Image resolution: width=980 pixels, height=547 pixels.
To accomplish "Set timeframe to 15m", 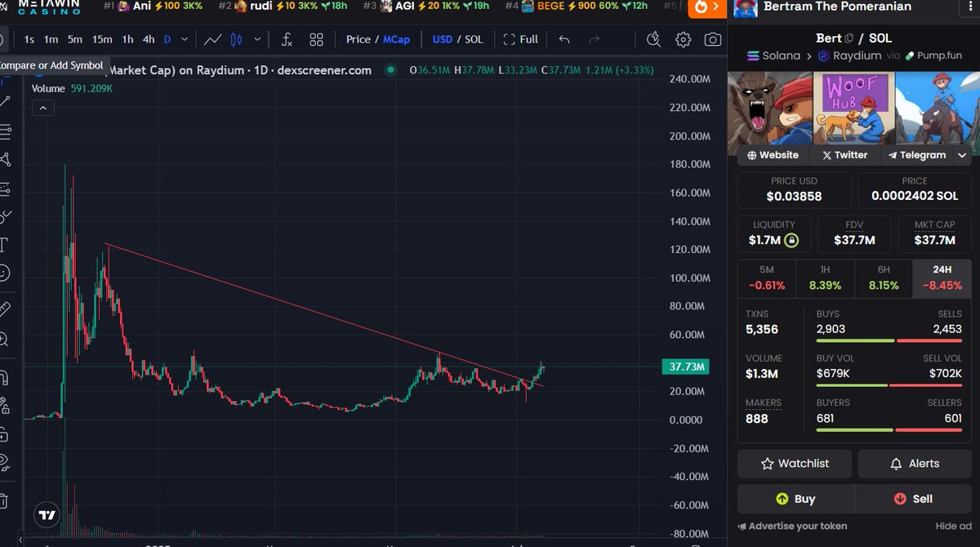I will tap(102, 39).
